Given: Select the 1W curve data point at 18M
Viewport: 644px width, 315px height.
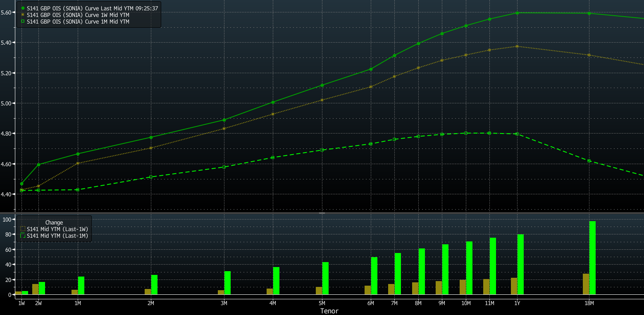Looking at the screenshot, I should click(x=589, y=55).
